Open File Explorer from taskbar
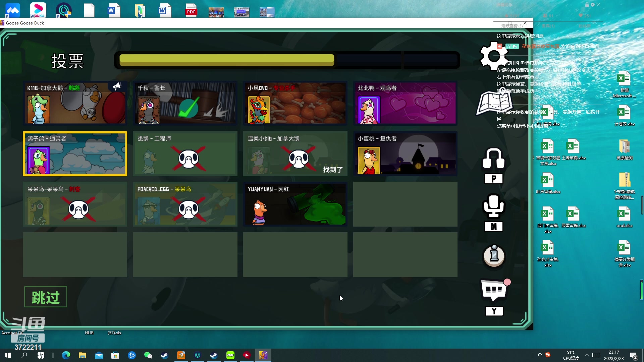The width and height of the screenshot is (644, 362). [83, 355]
